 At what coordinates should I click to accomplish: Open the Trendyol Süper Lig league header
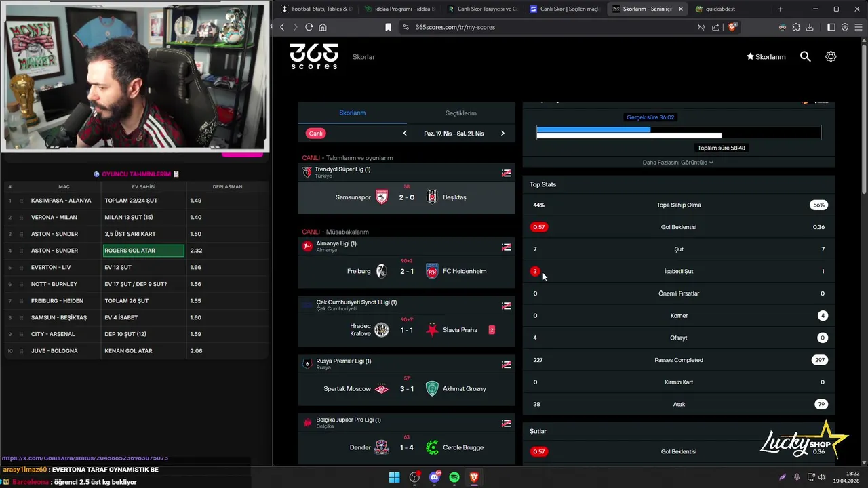coord(407,172)
